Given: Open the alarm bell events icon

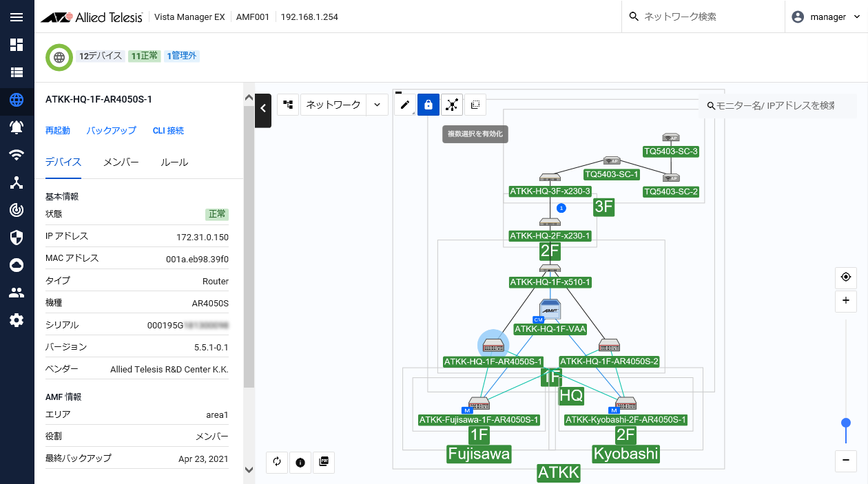Looking at the screenshot, I should (x=17, y=127).
